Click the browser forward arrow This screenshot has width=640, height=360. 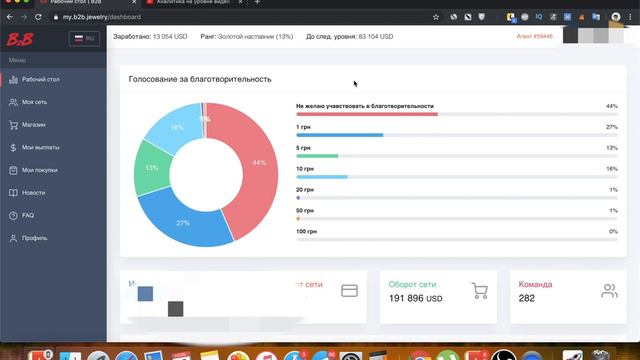pyautogui.click(x=24, y=17)
